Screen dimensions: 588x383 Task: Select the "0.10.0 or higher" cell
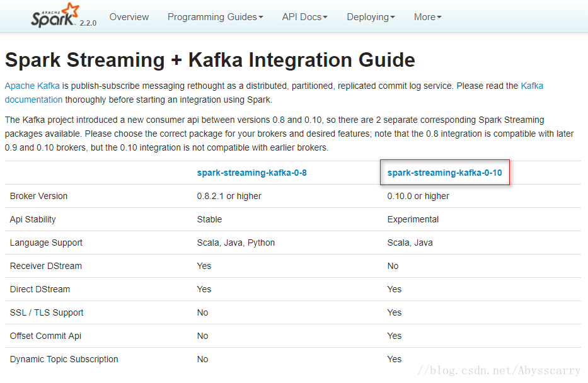pyautogui.click(x=418, y=196)
